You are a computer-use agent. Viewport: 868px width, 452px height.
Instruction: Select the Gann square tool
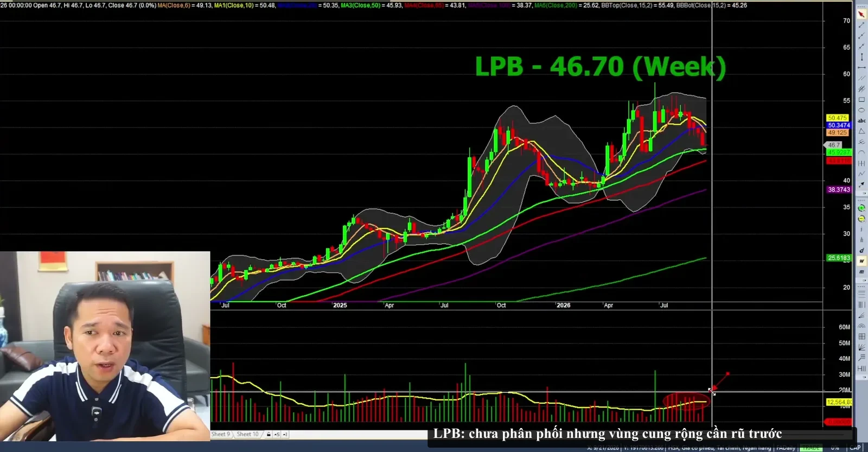(861, 336)
